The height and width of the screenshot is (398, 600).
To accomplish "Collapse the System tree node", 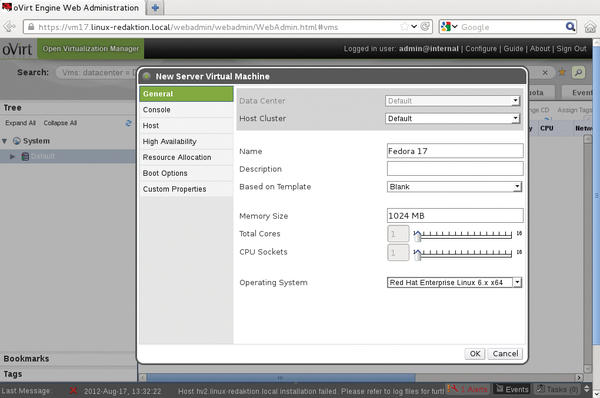I will pyautogui.click(x=4, y=141).
